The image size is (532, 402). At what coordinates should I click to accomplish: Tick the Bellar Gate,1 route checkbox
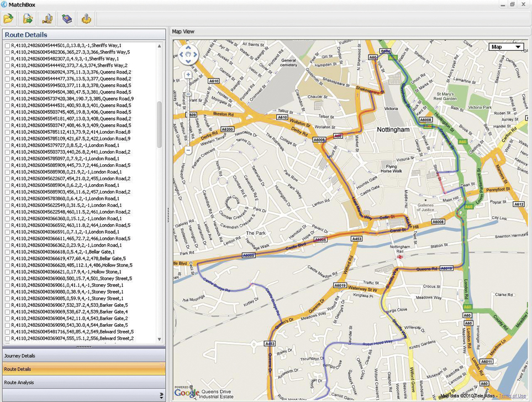pyautogui.click(x=7, y=252)
